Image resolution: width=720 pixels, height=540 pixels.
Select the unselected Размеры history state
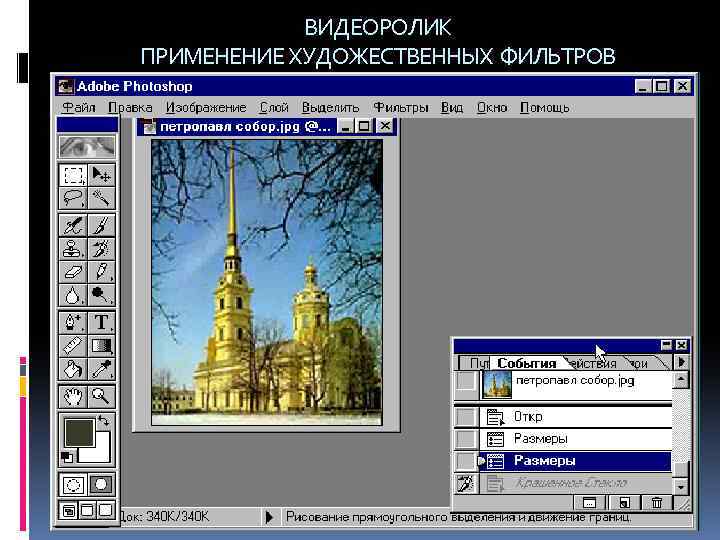click(x=575, y=439)
